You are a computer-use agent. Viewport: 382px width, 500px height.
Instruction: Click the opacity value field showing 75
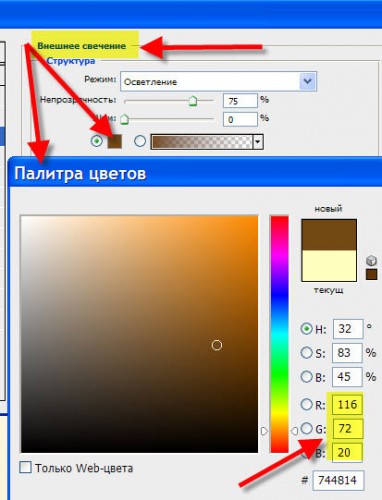click(x=240, y=101)
